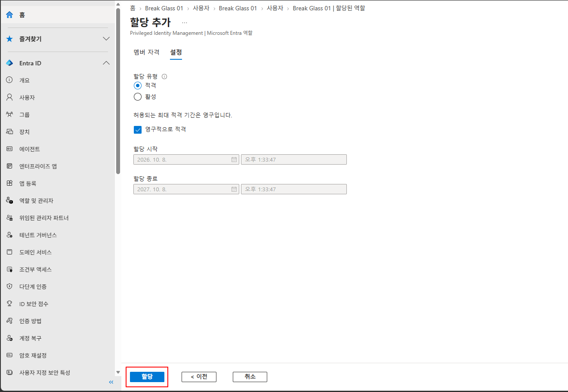Viewport: 568px width, 392px height.
Task: Click the 할당 종료 time field
Action: pos(294,189)
